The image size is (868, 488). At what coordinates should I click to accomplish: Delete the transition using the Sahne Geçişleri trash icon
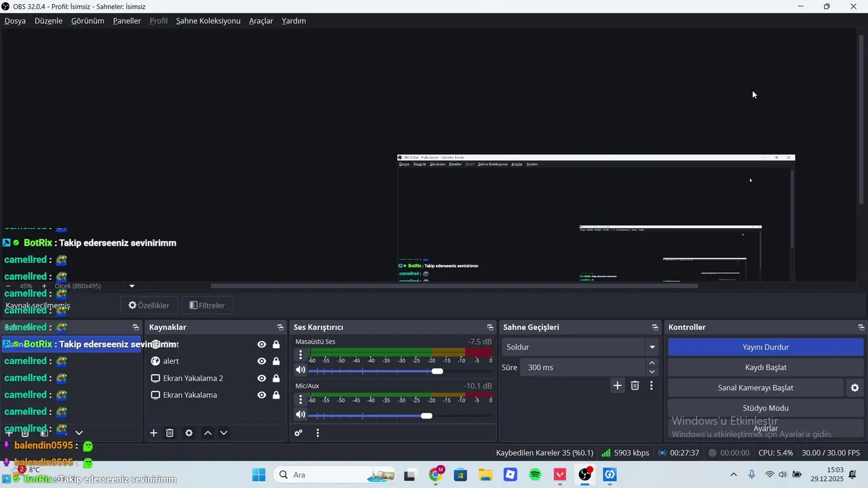click(x=635, y=386)
